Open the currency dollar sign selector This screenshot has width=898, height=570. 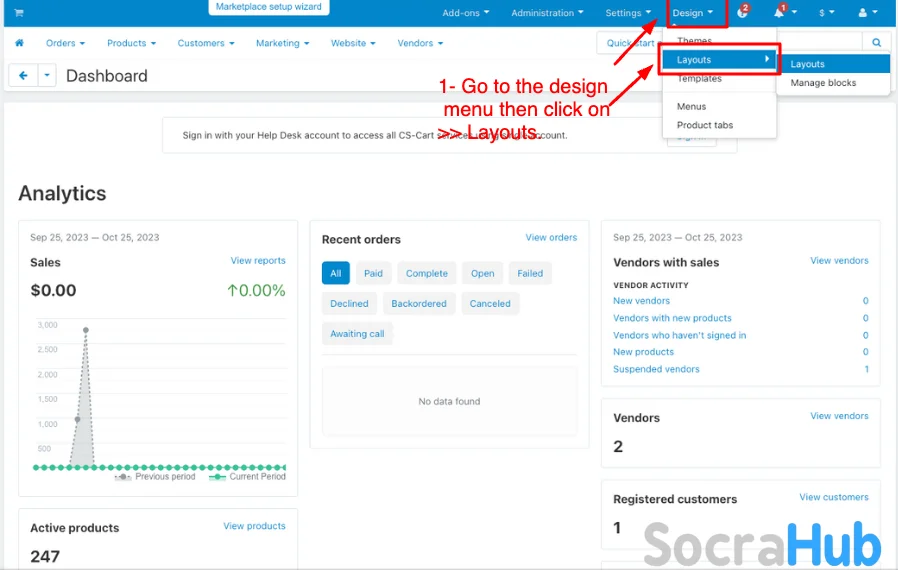825,13
